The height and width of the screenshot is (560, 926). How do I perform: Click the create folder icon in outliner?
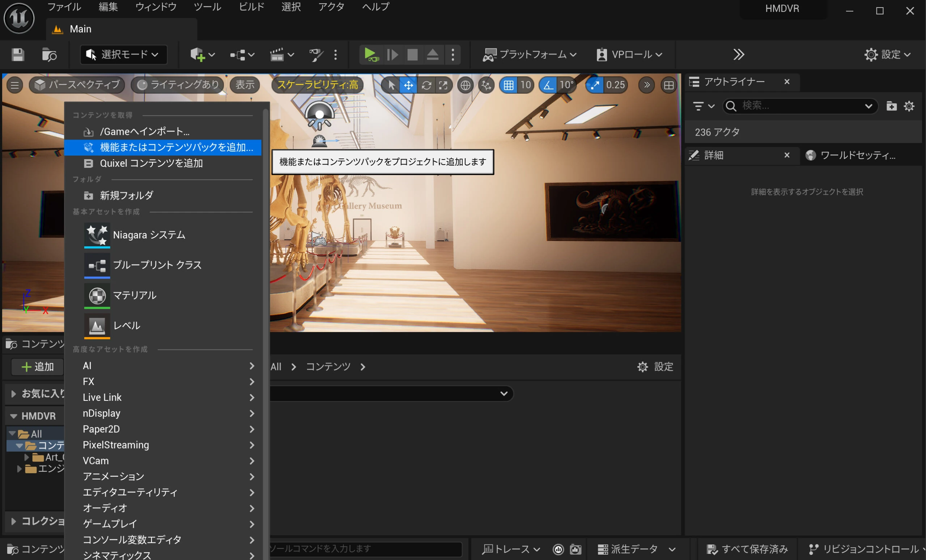point(891,106)
